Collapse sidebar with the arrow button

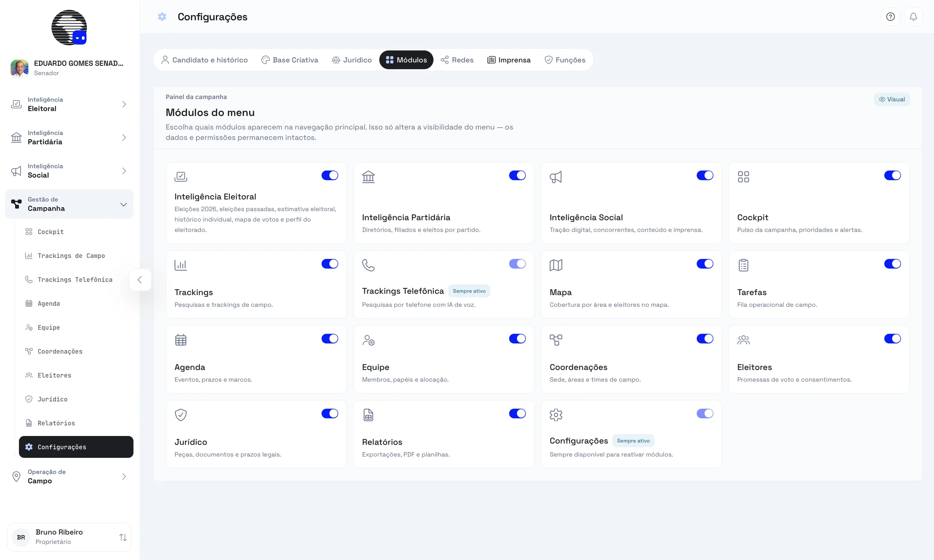click(x=140, y=280)
